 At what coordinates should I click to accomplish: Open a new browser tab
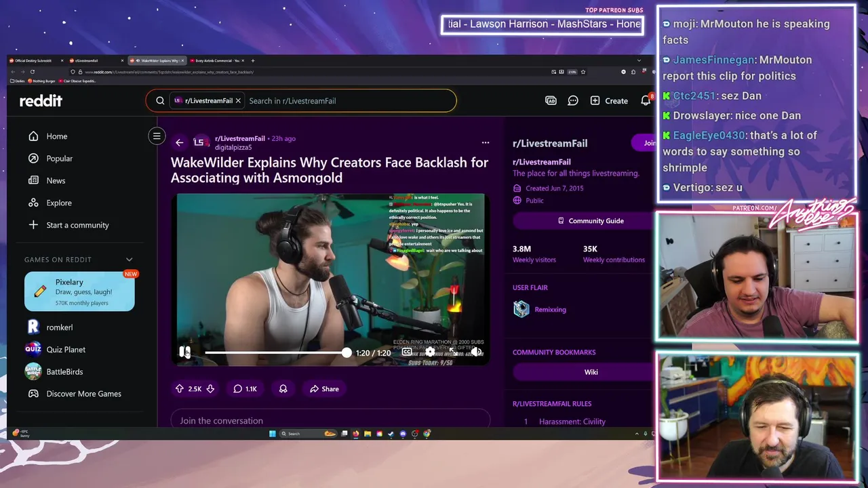253,60
